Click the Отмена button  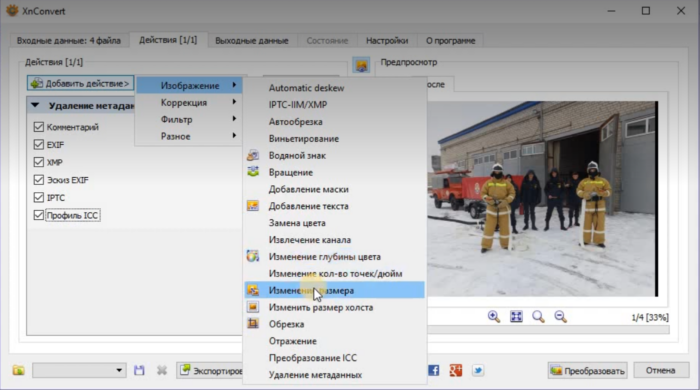(x=661, y=370)
